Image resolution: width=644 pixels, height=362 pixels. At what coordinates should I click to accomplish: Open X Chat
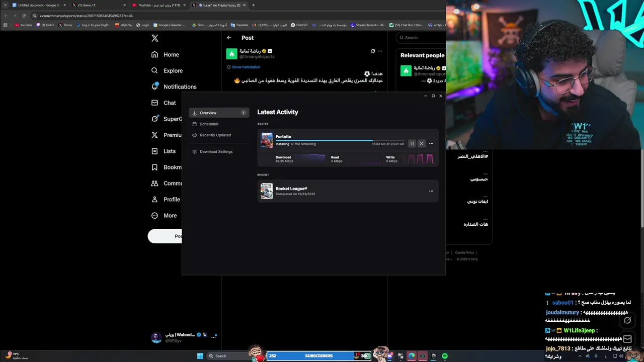click(x=164, y=103)
